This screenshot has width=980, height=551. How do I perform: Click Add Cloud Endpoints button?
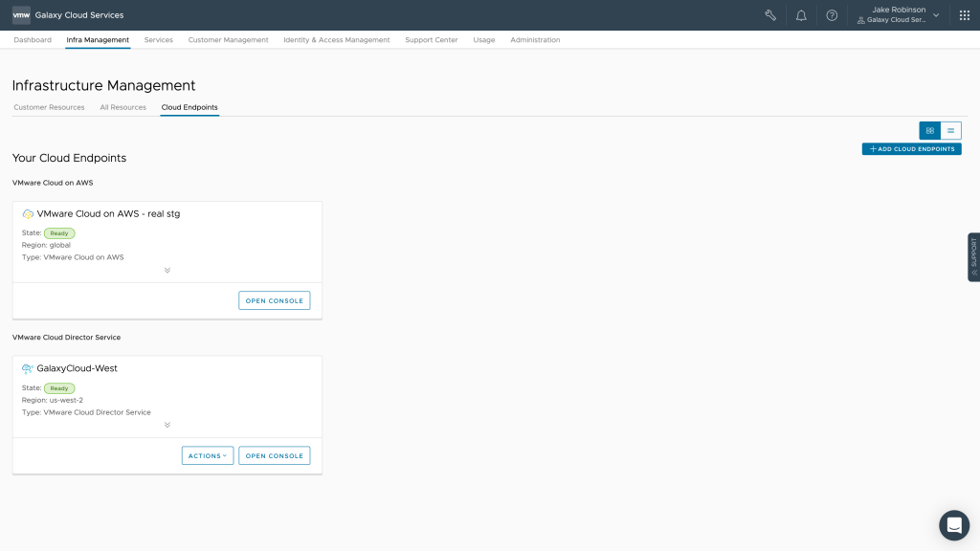point(912,148)
